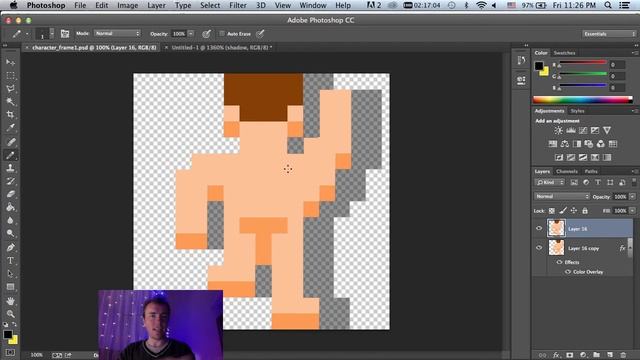The width and height of the screenshot is (640, 360).
Task: Create a new group folder
Action: (x=596, y=355)
